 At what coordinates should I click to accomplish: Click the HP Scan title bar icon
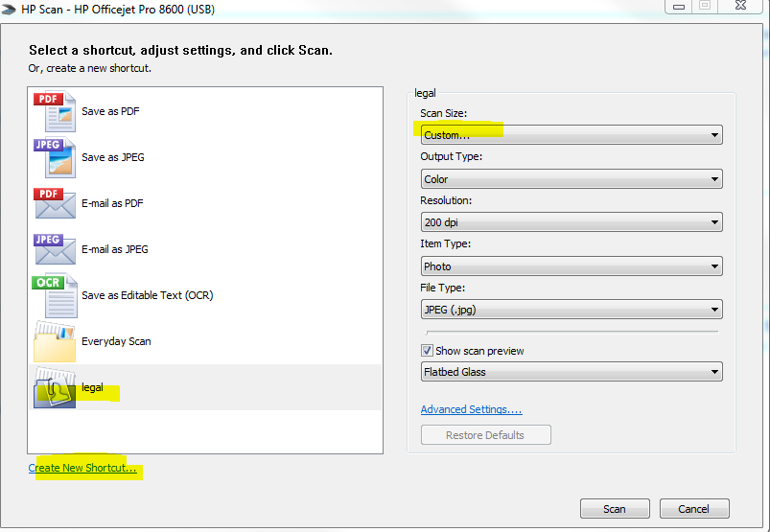click(10, 10)
